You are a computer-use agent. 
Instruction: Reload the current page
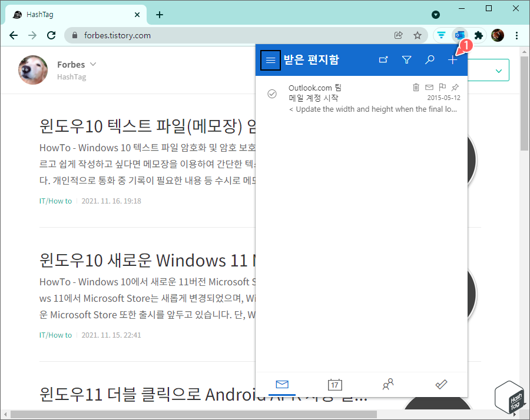[51, 35]
